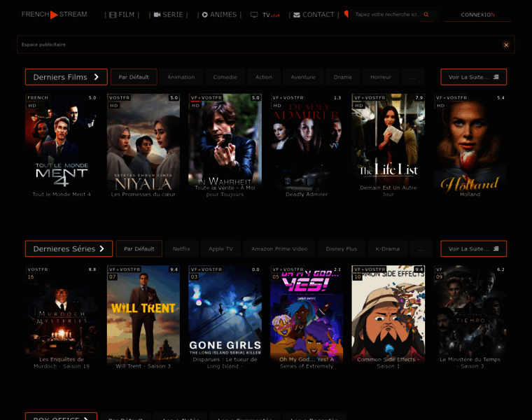Image resolution: width=532 pixels, height=420 pixels.
Task: Select Par Défaut filter for films
Action: pyautogui.click(x=134, y=77)
